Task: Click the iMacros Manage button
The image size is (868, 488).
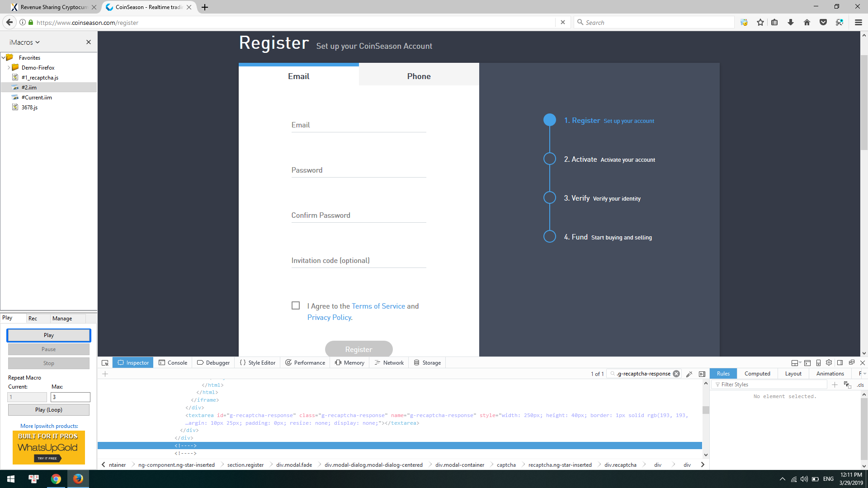Action: point(61,318)
